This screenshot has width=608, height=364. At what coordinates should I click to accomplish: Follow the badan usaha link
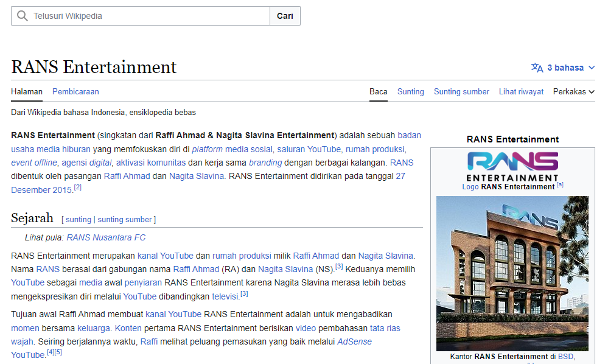tap(409, 135)
